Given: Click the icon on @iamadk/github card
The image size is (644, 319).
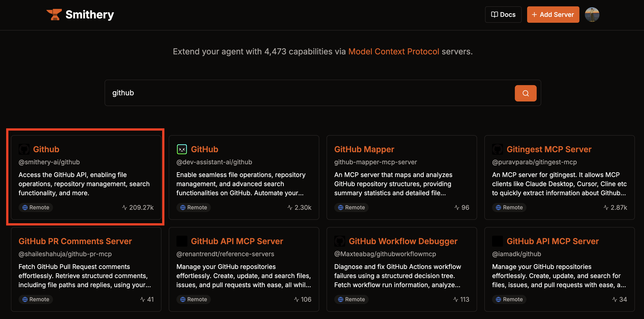Looking at the screenshot, I should [498, 241].
